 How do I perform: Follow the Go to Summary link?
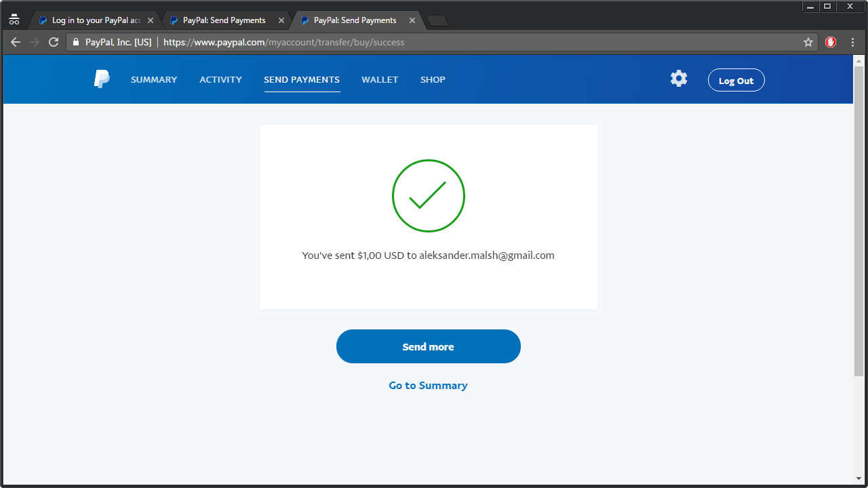(x=428, y=385)
